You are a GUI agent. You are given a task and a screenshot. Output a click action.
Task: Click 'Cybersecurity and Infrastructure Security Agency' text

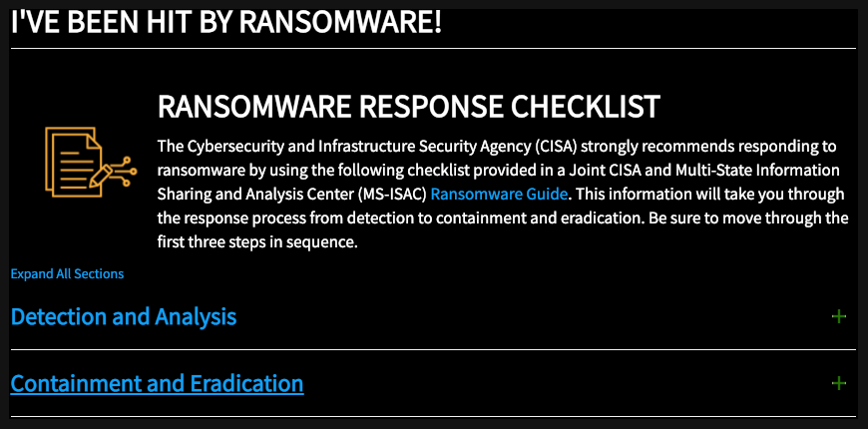pos(357,147)
